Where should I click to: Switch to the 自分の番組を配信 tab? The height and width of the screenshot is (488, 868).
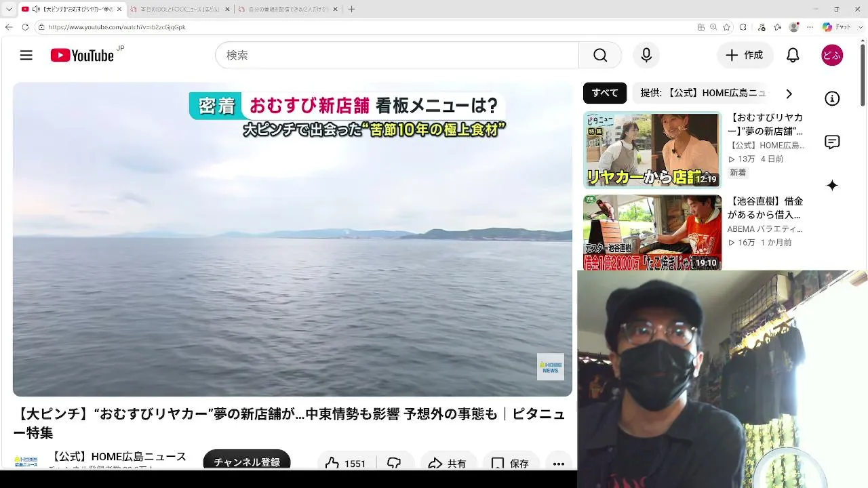pos(289,9)
